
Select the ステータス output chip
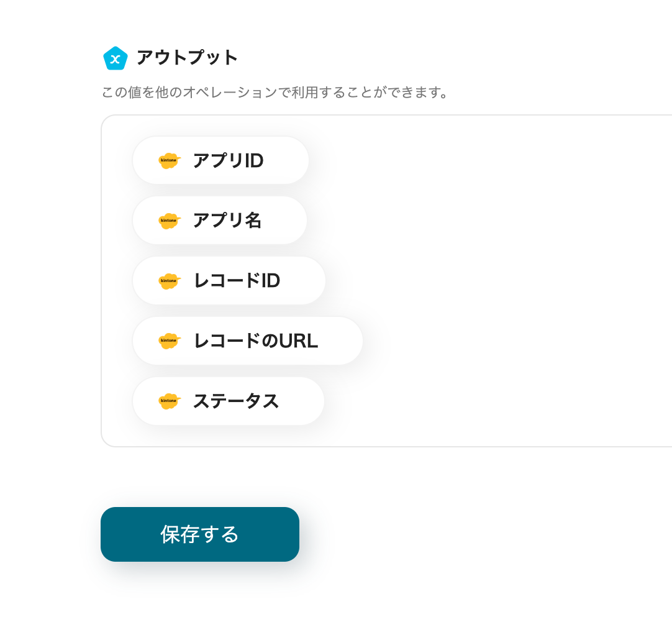pos(228,401)
